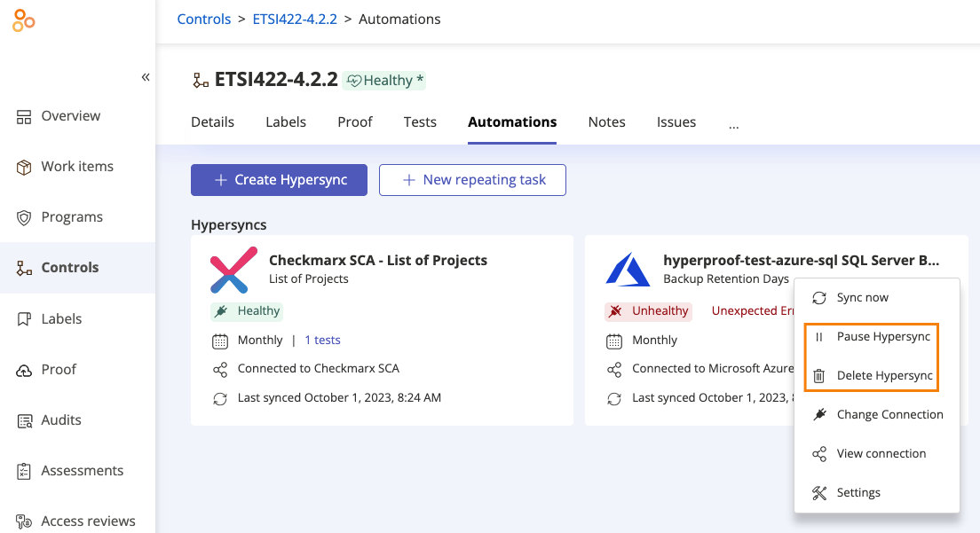The image size is (980, 533).
Task: Choose Sync now from the menu
Action: point(877,298)
